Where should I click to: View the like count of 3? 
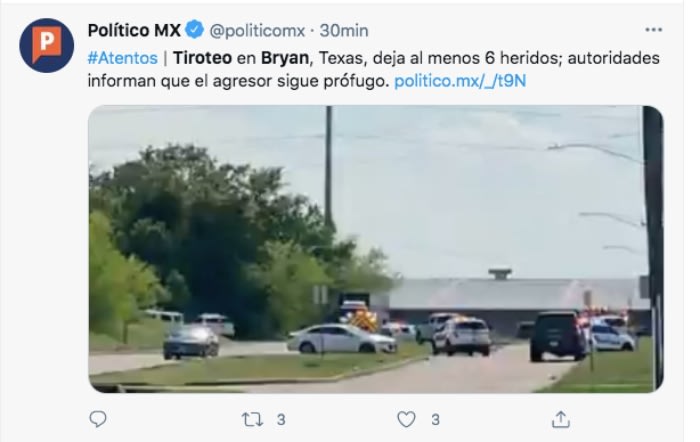[x=435, y=420]
